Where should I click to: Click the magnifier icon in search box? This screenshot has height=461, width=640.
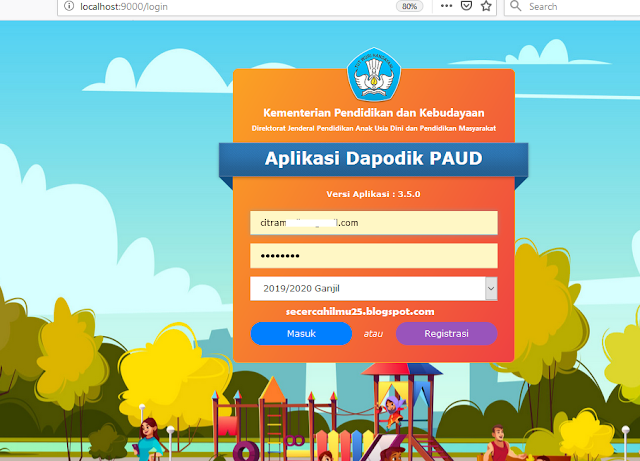point(516,6)
